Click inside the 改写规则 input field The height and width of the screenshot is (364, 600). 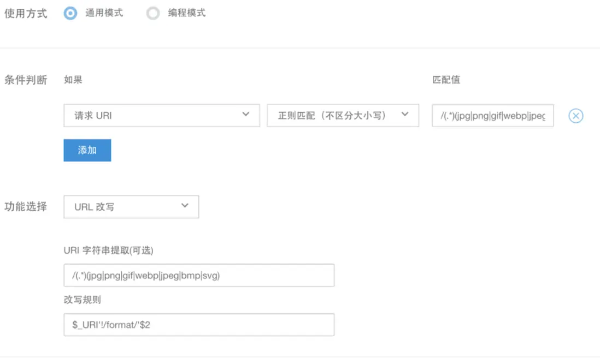click(199, 325)
